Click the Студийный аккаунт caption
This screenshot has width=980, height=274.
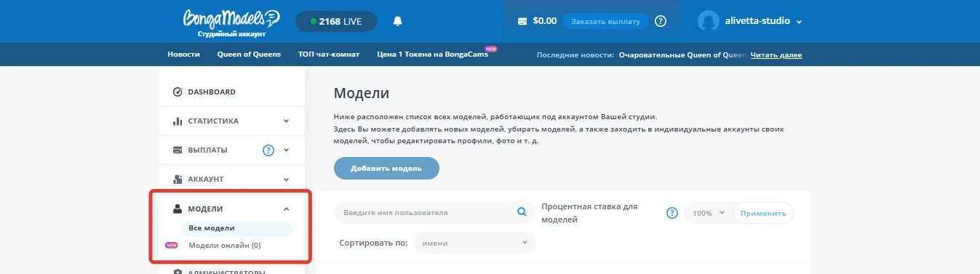tap(231, 34)
